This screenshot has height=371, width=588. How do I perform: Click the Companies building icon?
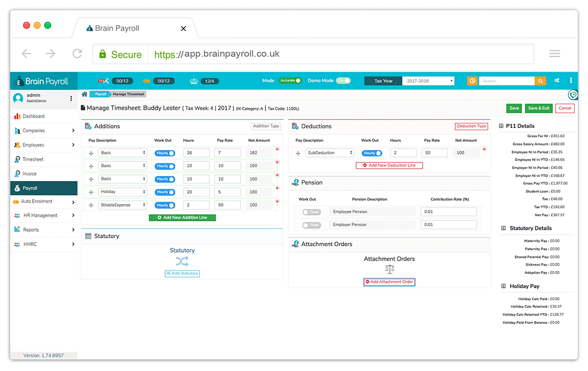pyautogui.click(x=17, y=131)
